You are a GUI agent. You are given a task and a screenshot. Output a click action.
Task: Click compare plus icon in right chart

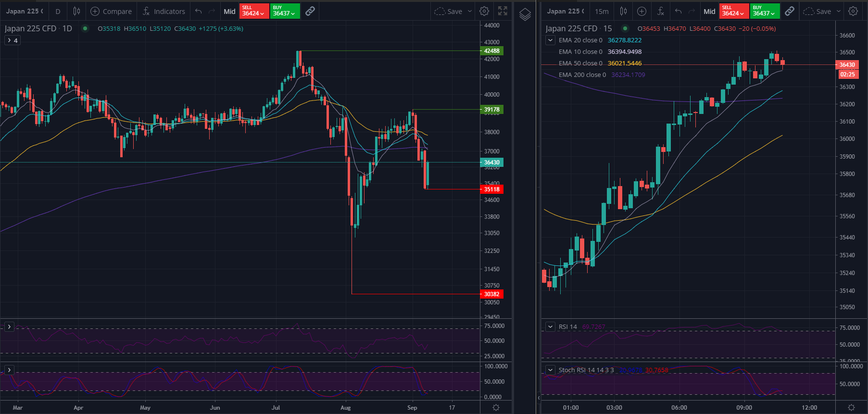(x=642, y=11)
